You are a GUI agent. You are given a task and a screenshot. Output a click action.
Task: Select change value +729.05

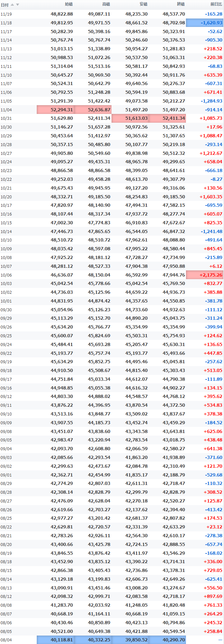pos(213,570)
